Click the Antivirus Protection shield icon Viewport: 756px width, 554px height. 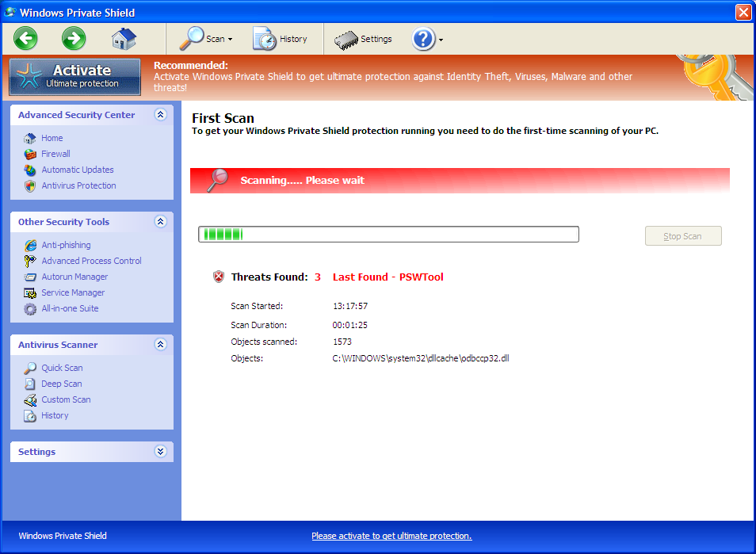pyautogui.click(x=30, y=186)
